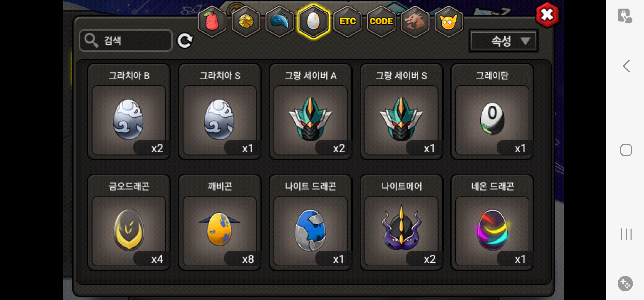Tap the Android back navigation arrow
Screen dimensions: 644x300
point(626,66)
